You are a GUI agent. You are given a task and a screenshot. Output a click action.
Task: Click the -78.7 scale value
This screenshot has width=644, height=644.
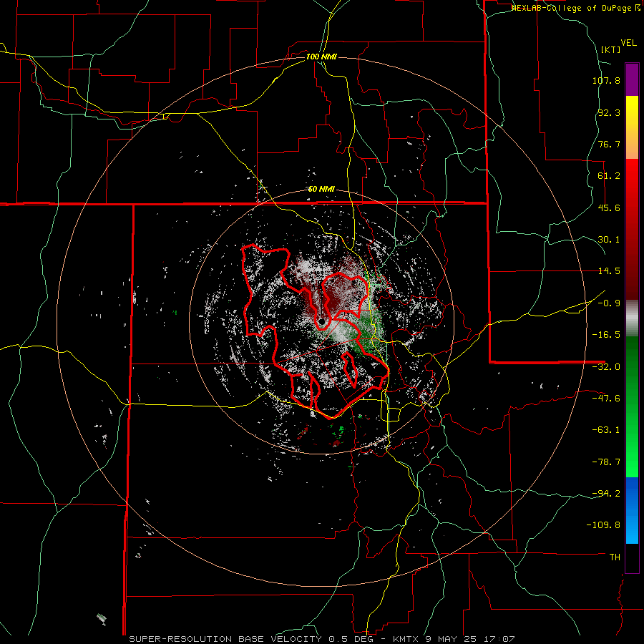[606, 462]
